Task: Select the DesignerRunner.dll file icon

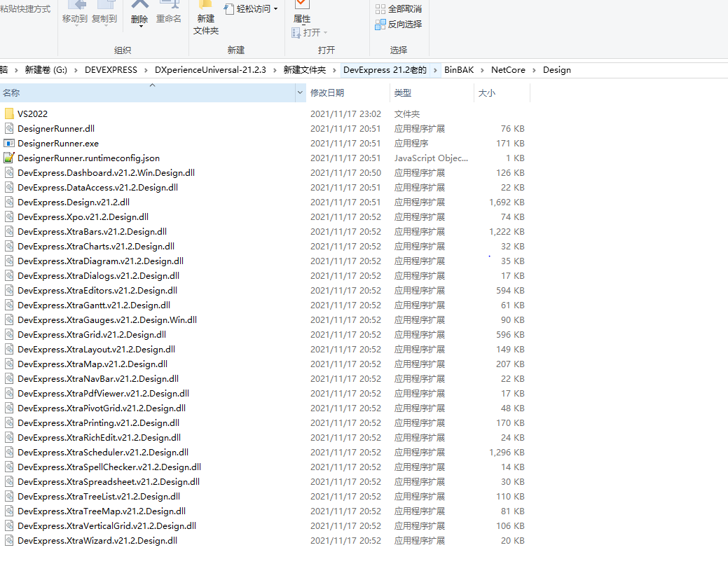Action: tap(9, 129)
